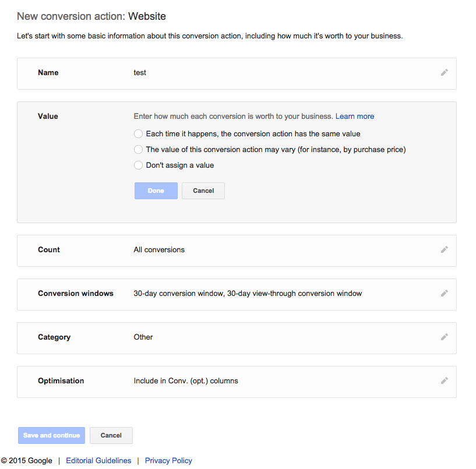Click the 'test' name value
476x469 pixels.
pos(139,72)
